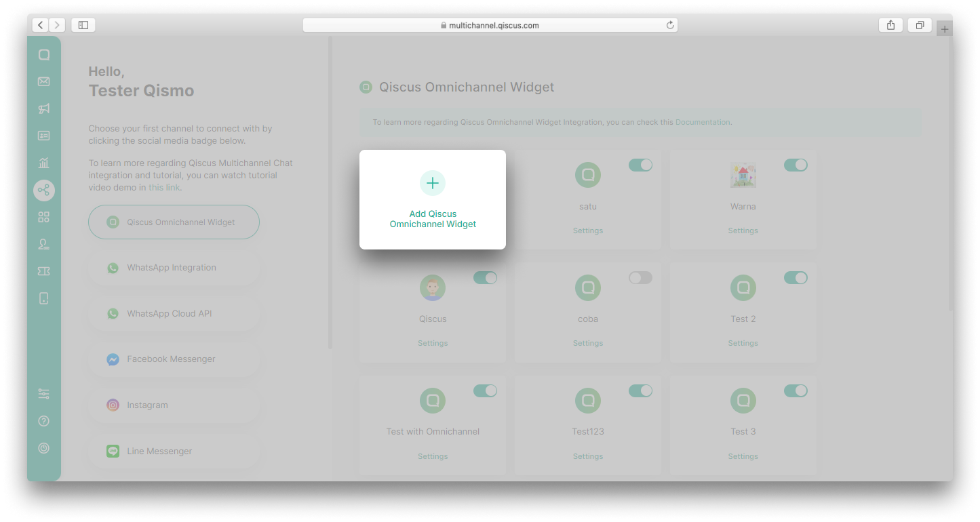
Task: Select WhatsApp Cloud API channel
Action: click(174, 314)
